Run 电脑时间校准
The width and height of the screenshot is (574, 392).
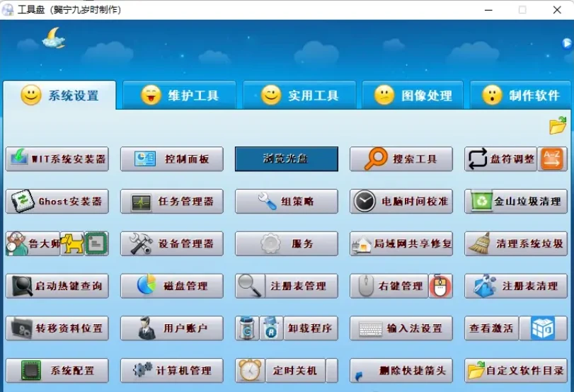(401, 201)
